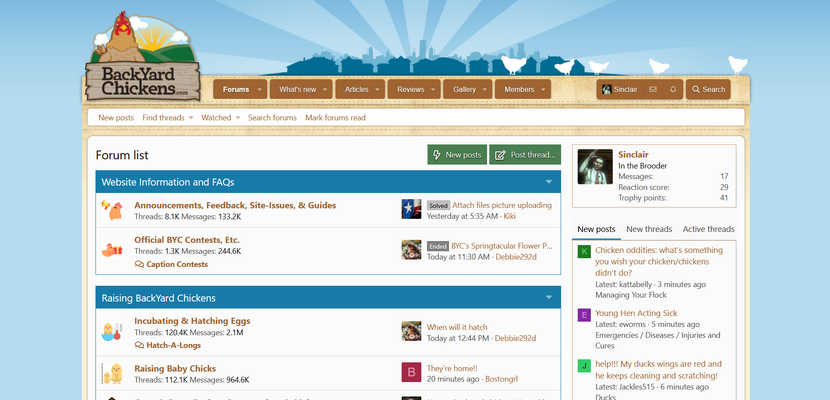Switch to the Active threads sidebar tab
The width and height of the screenshot is (830, 400).
tap(708, 229)
